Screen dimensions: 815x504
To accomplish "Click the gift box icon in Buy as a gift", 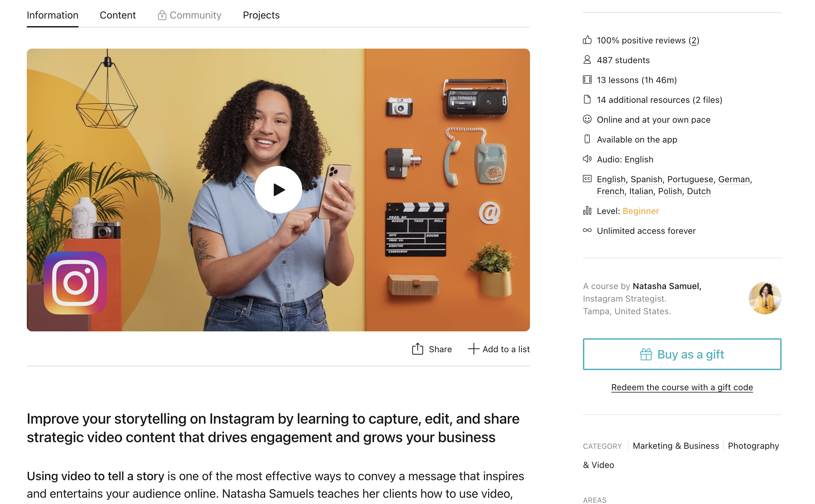I will tap(646, 354).
